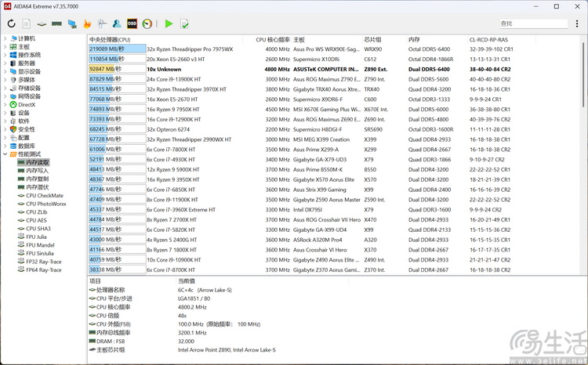
Task: Open the monitor diagnostics toolbar icon
Action: (72, 23)
